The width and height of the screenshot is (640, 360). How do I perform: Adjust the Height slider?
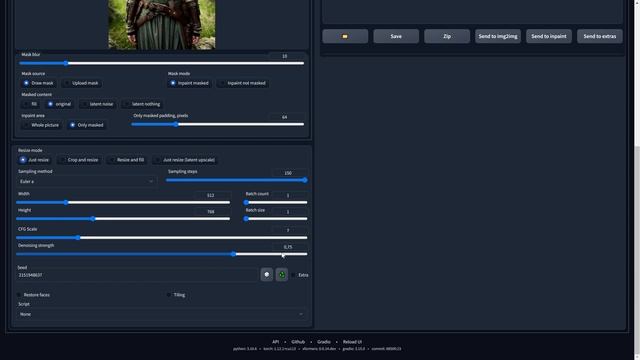[123, 219]
